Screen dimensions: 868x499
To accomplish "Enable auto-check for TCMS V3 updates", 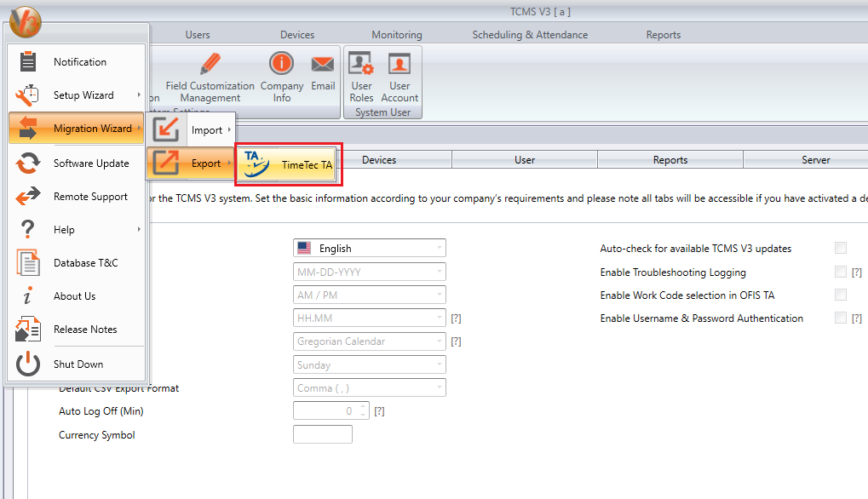I will (x=841, y=248).
